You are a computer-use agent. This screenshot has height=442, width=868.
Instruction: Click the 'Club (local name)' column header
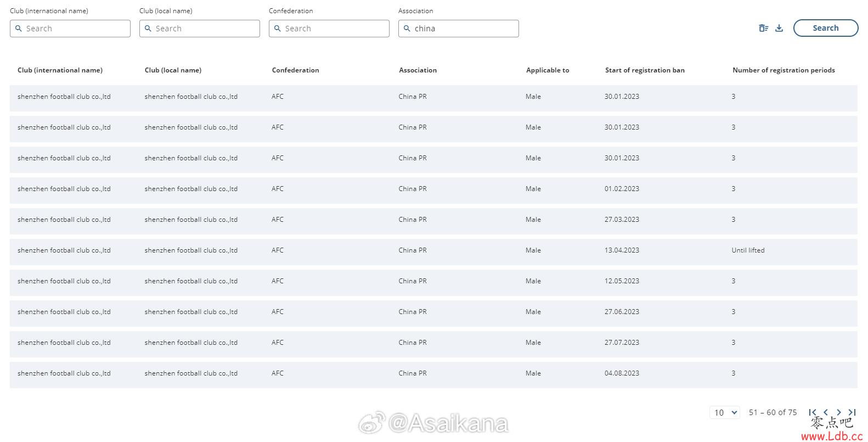[x=173, y=70]
